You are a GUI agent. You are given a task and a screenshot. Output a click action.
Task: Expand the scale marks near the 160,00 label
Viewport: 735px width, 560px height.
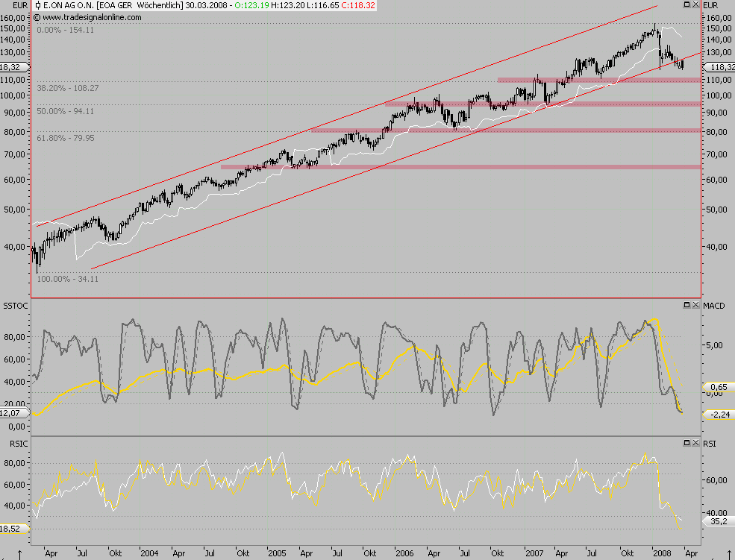tap(28, 16)
